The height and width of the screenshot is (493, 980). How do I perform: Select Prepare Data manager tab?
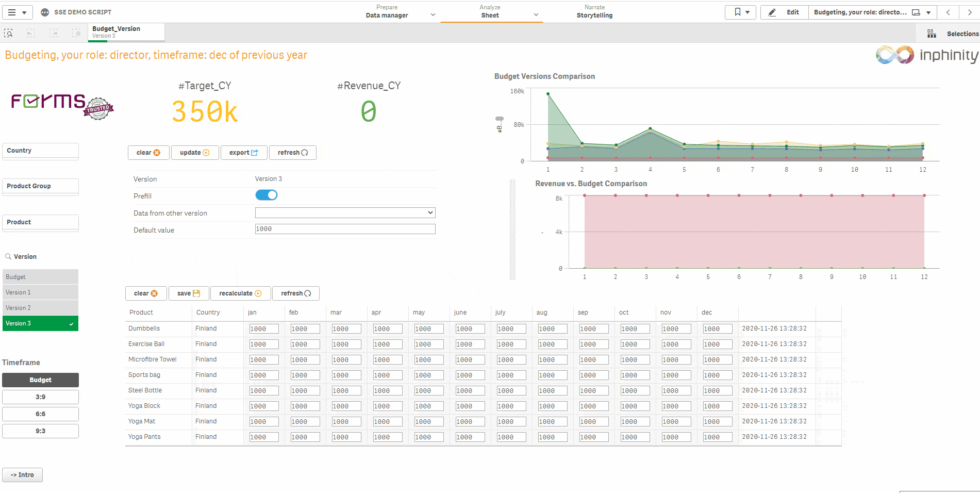pos(387,11)
